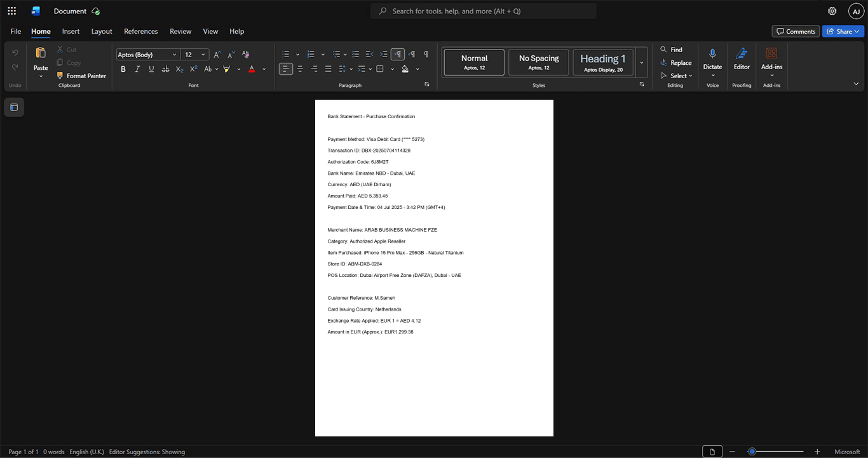Toggle align left
The height and width of the screenshot is (458, 868).
click(x=286, y=69)
